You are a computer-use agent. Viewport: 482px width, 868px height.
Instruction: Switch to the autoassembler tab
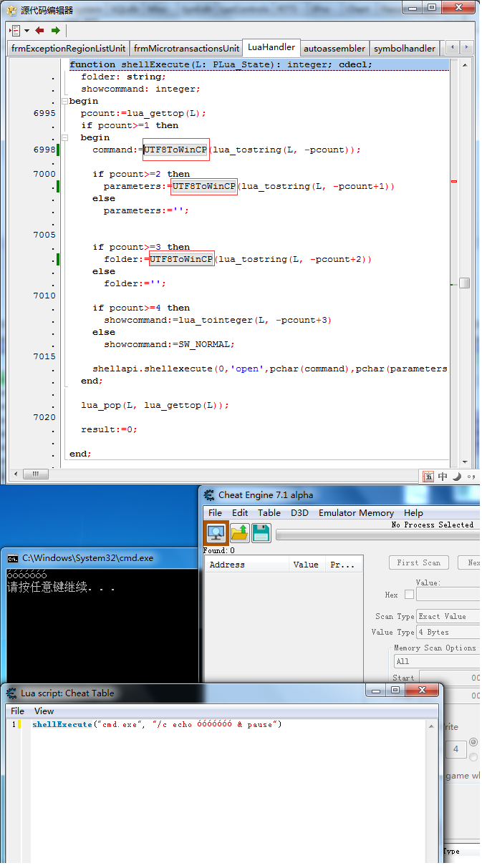(x=334, y=49)
